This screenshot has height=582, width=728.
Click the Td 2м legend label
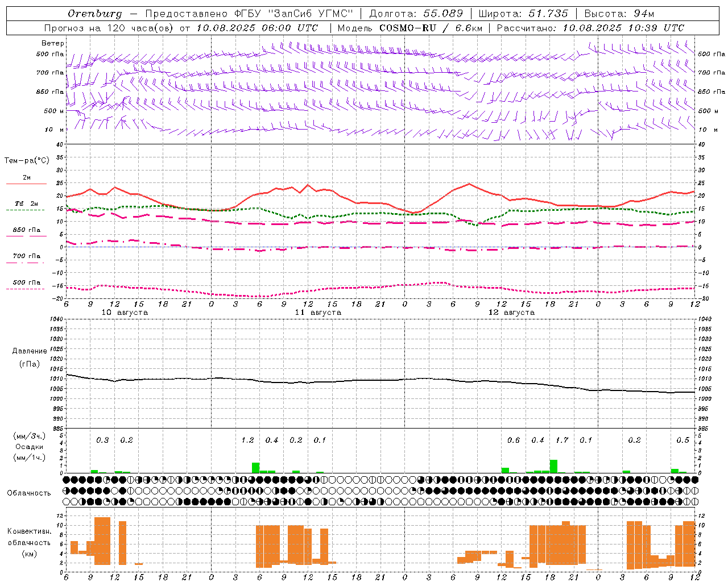pyautogui.click(x=26, y=203)
